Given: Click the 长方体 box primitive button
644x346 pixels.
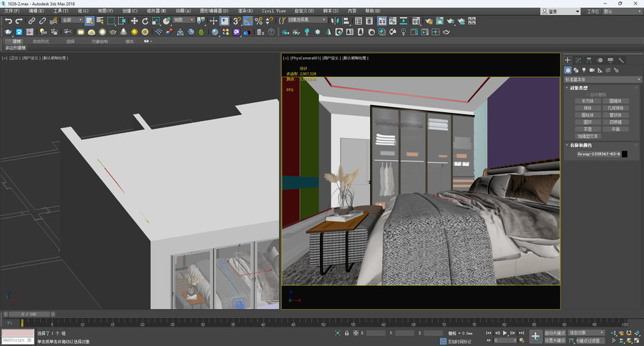Looking at the screenshot, I should coord(587,101).
